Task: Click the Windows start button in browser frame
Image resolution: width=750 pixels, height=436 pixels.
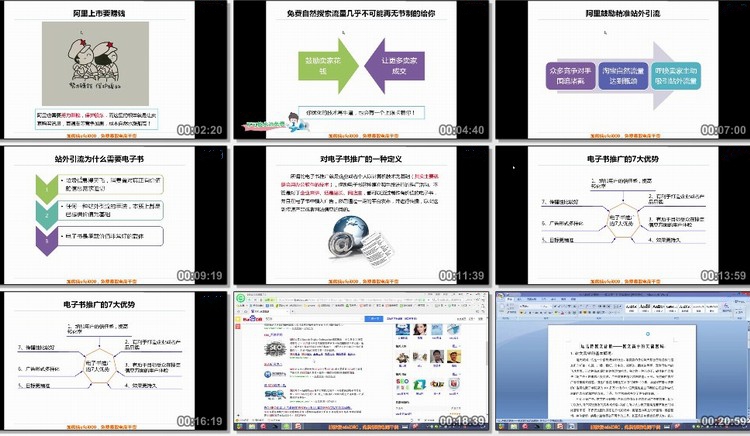Action: coord(241,426)
